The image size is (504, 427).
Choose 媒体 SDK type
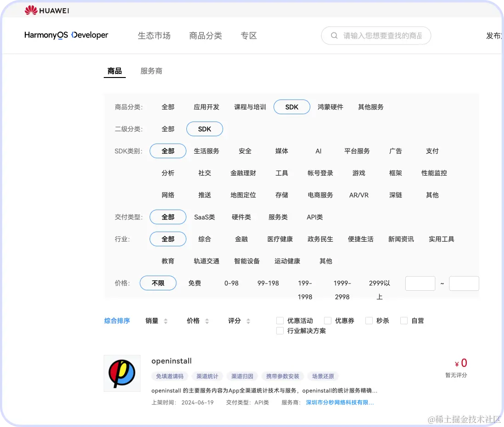coord(281,151)
